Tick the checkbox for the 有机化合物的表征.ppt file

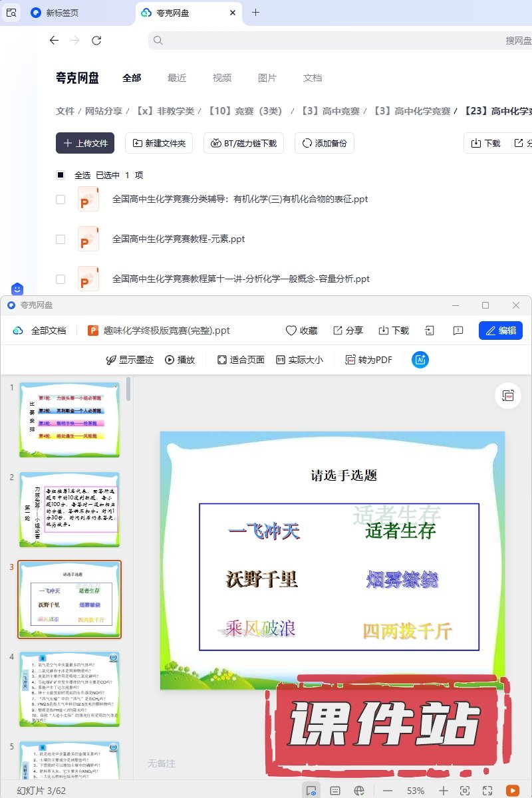coord(61,199)
